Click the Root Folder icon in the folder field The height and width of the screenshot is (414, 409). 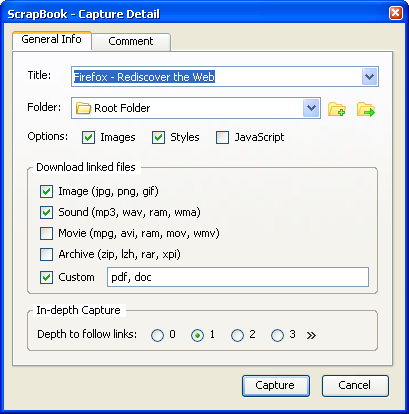(x=83, y=108)
